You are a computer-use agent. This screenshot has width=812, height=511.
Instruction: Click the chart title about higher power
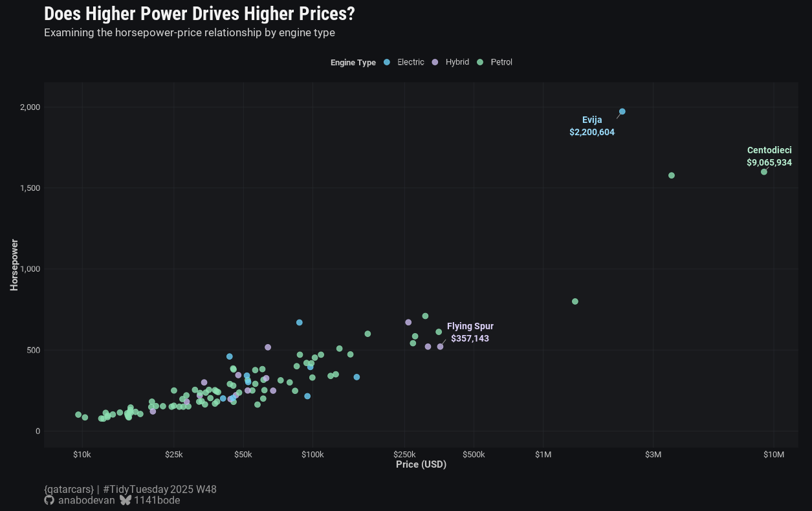[x=199, y=14]
